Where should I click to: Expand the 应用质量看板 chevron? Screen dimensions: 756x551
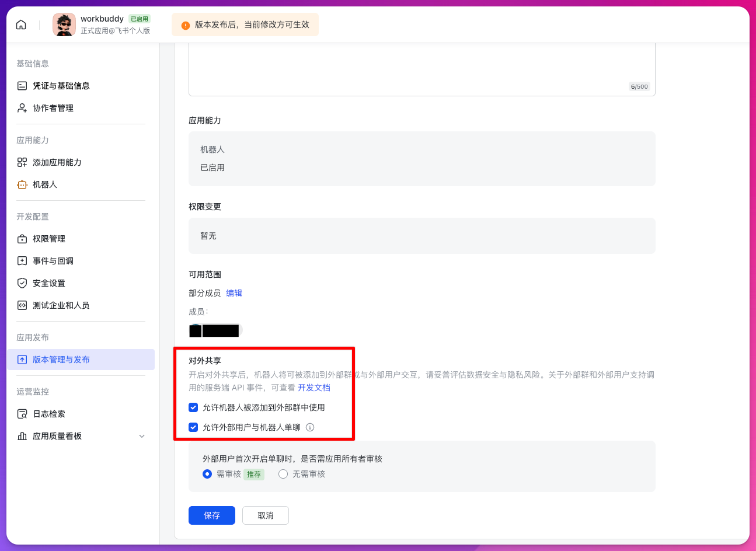142,436
